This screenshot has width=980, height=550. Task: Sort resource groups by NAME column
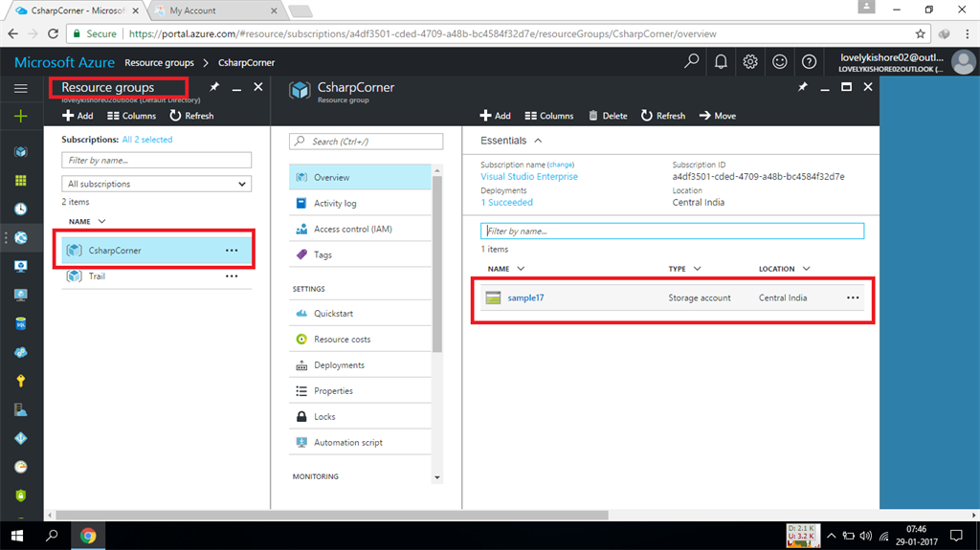click(87, 221)
